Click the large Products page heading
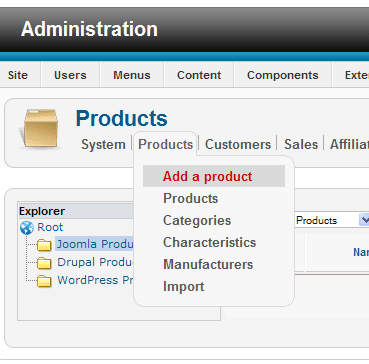This screenshot has height=364, width=369. tap(122, 118)
